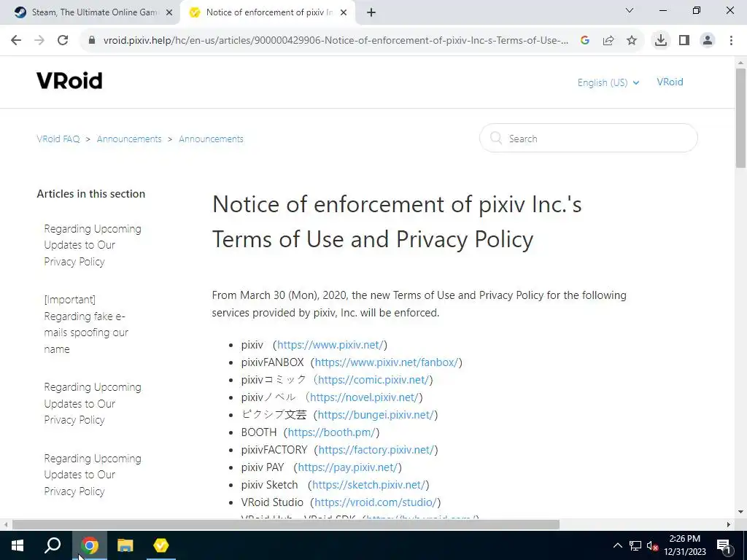The width and height of the screenshot is (747, 560).
Task: Expand the hidden system tray icons chevron
Action: click(x=617, y=545)
